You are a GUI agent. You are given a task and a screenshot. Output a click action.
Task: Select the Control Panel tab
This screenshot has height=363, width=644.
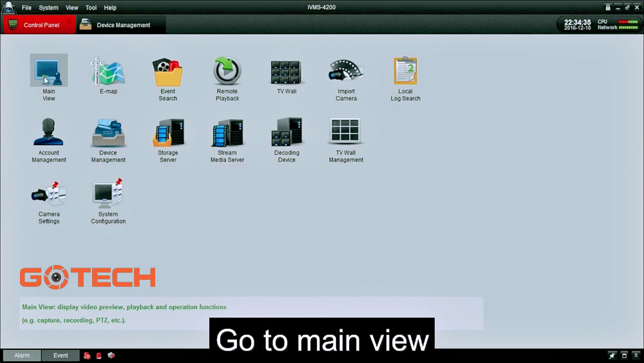point(41,25)
